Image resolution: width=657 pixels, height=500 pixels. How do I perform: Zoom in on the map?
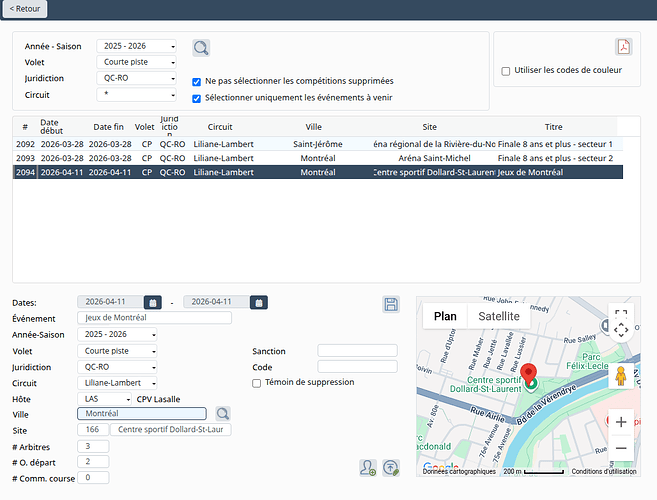click(x=621, y=422)
